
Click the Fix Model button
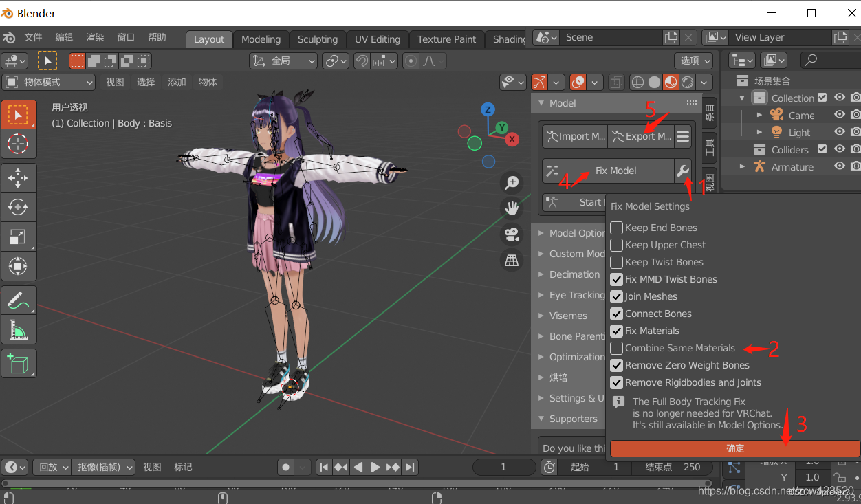tap(608, 171)
